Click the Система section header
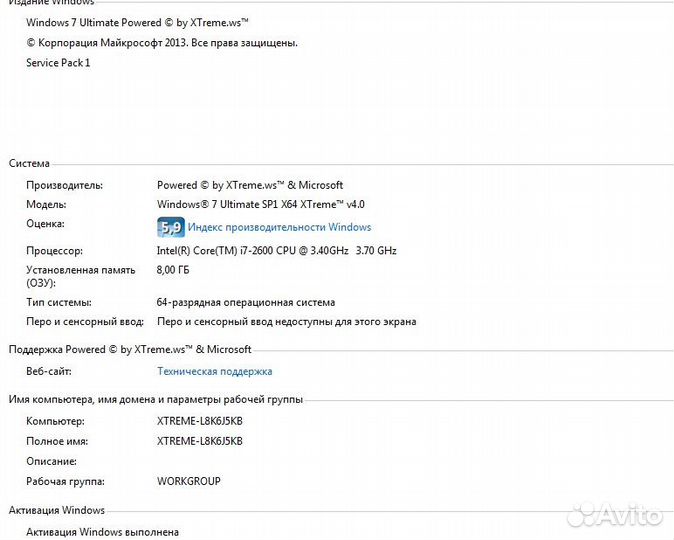This screenshot has width=674, height=540. 29,163
